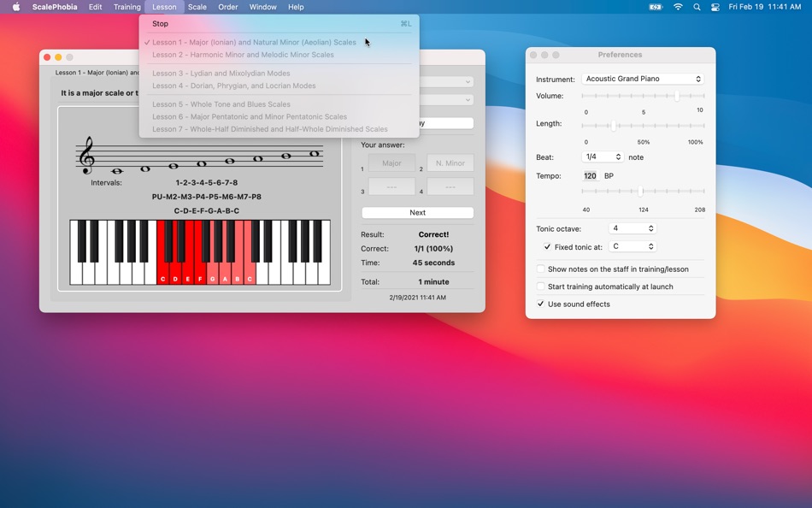
Task: Open the fixed tonic note C dropdown
Action: [x=633, y=247]
